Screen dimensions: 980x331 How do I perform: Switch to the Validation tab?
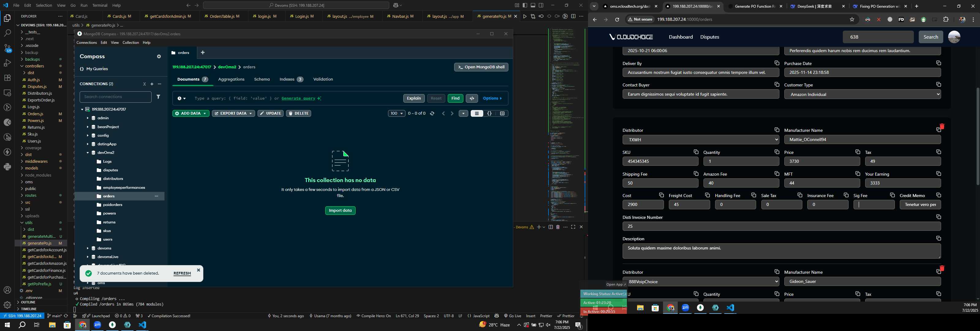coord(323,79)
